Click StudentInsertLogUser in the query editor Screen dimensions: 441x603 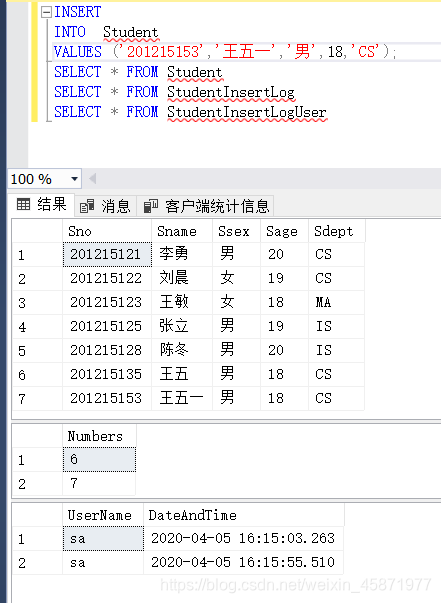coord(247,112)
